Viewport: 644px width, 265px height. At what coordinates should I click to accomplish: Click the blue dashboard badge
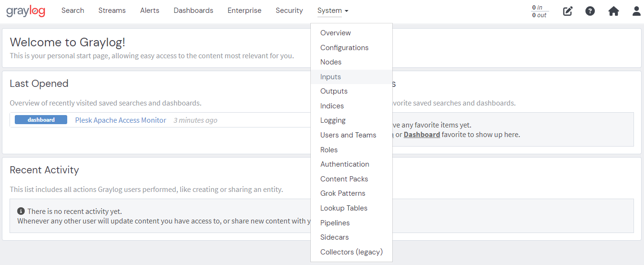coord(41,120)
